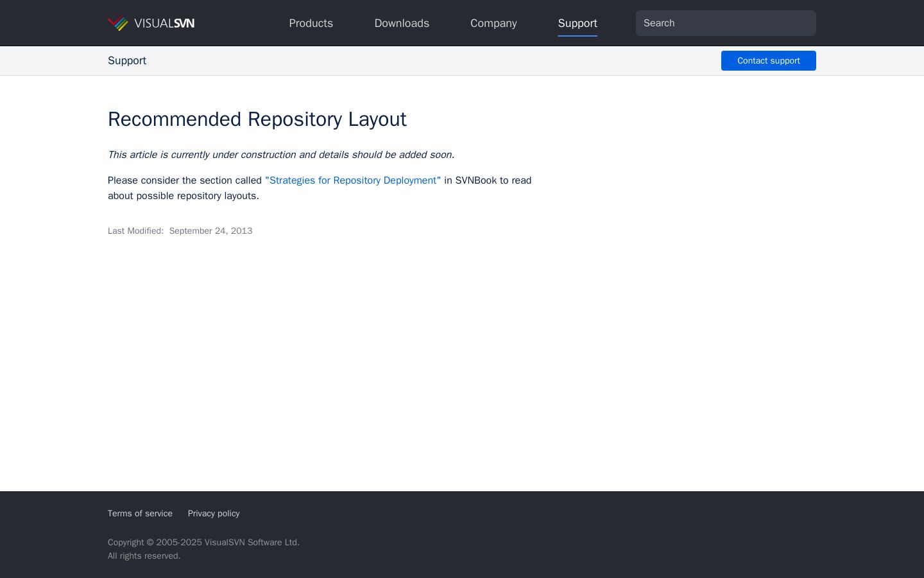Image resolution: width=924 pixels, height=578 pixels.
Task: Open the Terms of service link
Action: coord(140,513)
